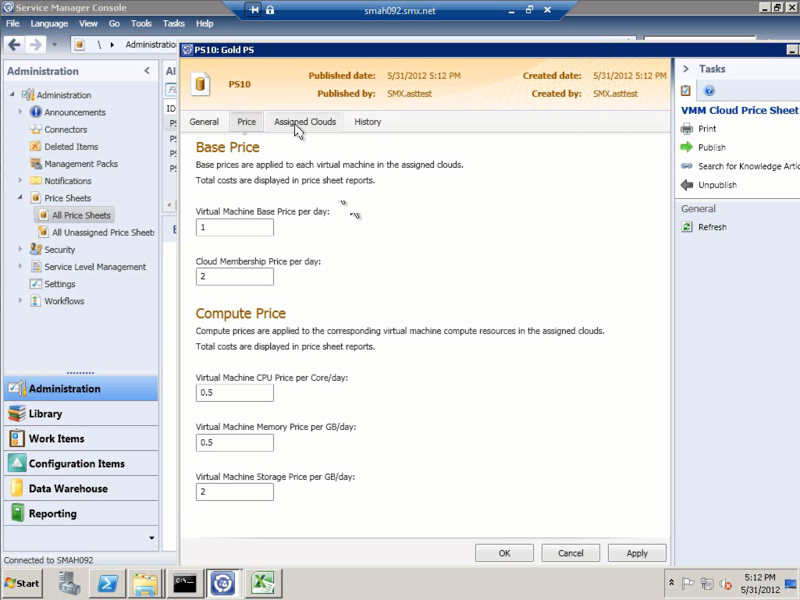800x600 pixels.
Task: Expand the Security tree node
Action: coord(20,249)
